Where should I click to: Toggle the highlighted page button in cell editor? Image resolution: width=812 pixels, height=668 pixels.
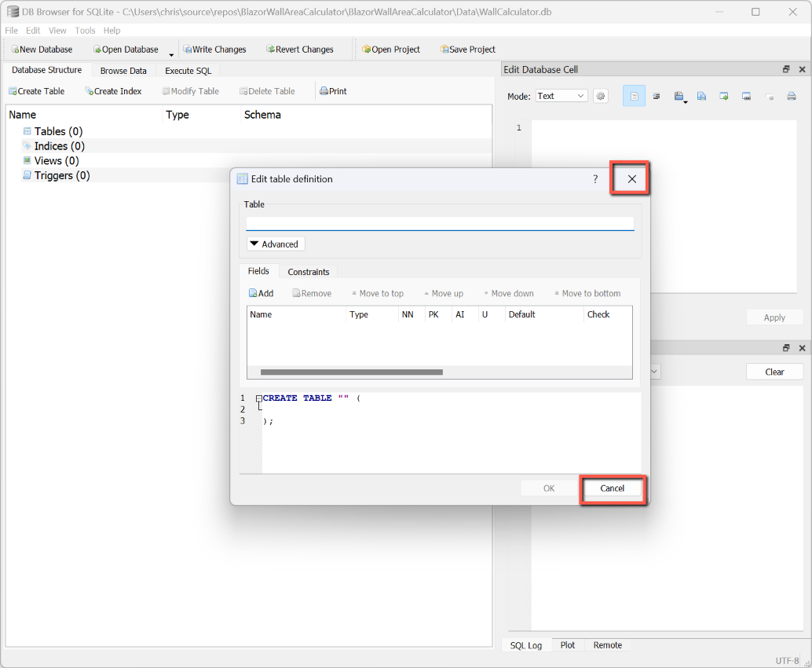click(634, 96)
